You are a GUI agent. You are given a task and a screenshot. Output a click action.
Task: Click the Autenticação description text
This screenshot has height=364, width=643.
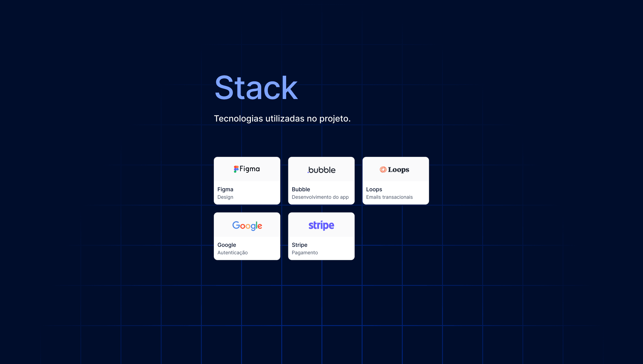(x=233, y=253)
